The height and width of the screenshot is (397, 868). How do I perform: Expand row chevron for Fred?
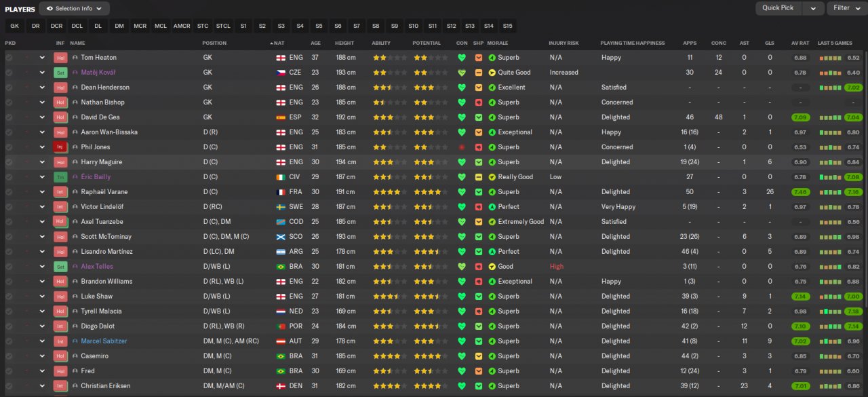pyautogui.click(x=42, y=371)
